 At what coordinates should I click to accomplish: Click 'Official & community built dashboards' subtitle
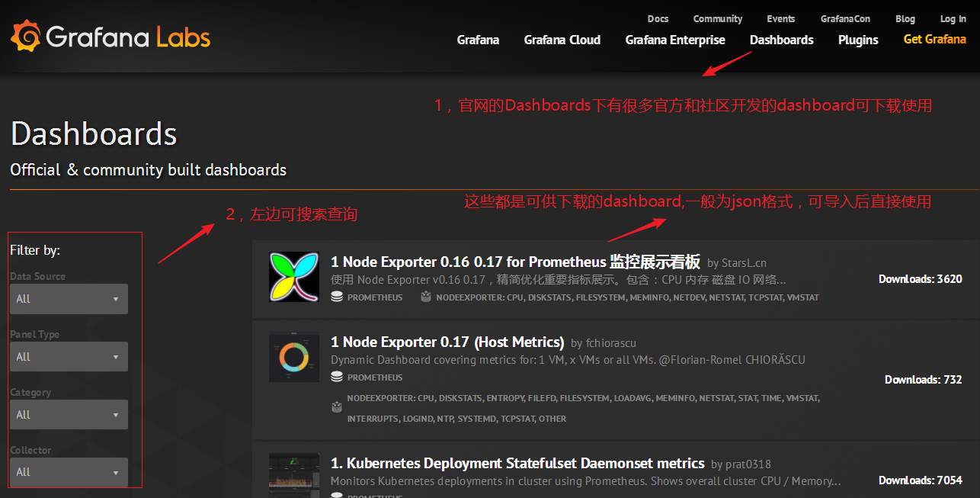point(149,169)
